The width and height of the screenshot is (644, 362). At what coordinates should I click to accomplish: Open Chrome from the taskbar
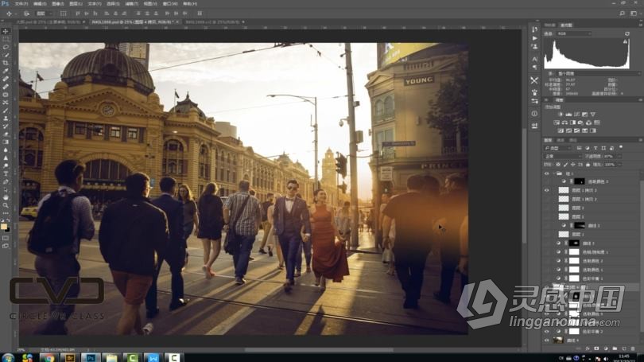pyautogui.click(x=48, y=357)
